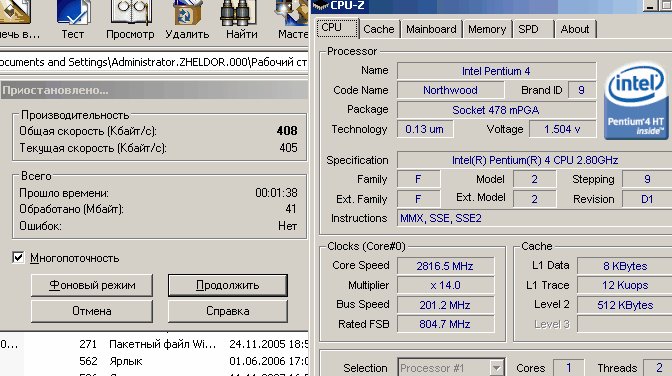Open the About tab
The height and width of the screenshot is (376, 672).
click(x=575, y=29)
